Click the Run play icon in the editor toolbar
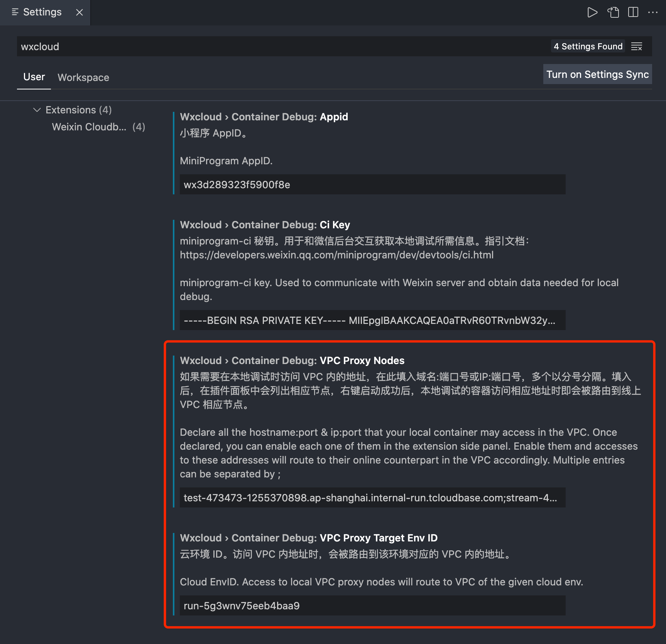 click(x=592, y=12)
